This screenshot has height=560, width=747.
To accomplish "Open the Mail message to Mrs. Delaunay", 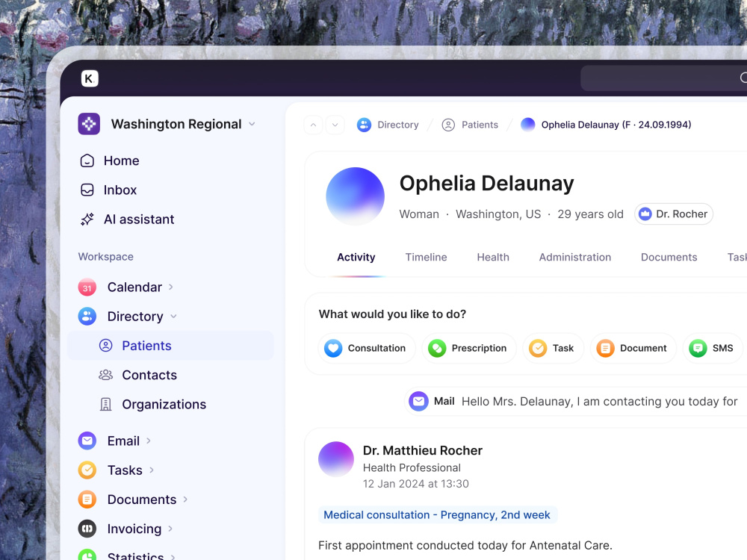I will pos(575,402).
